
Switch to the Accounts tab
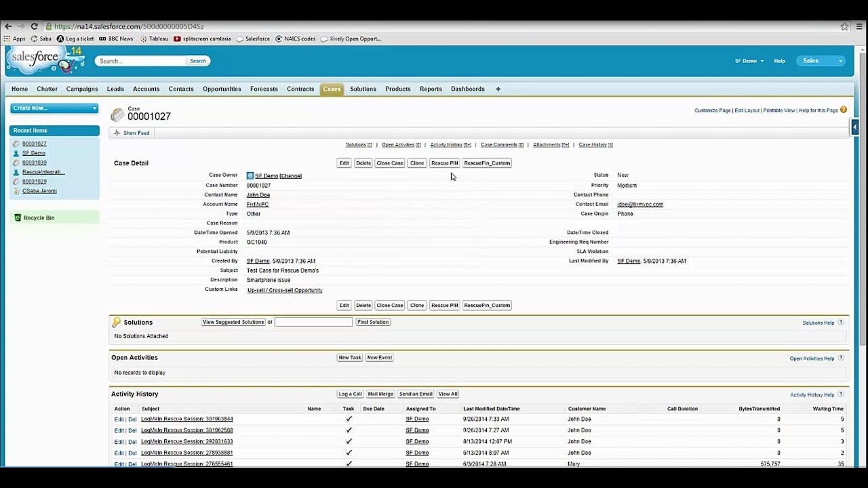coord(146,89)
